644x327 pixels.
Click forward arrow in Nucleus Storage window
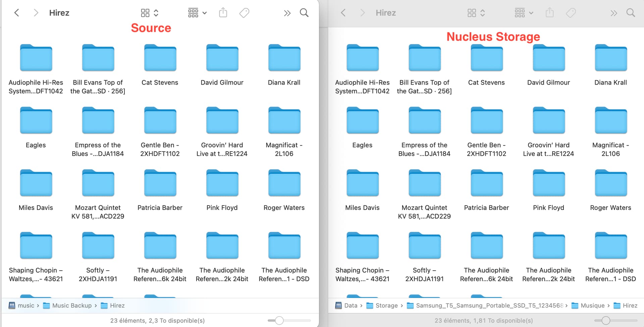(x=362, y=13)
